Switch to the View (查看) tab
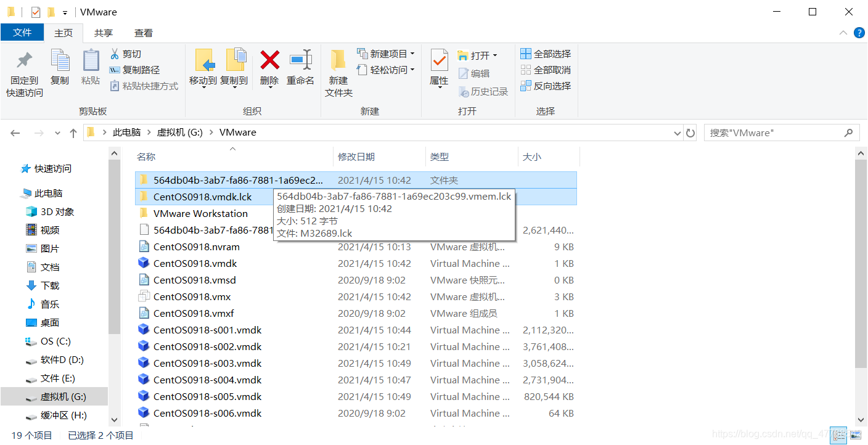Screen dimensions: 868x445 pyautogui.click(x=144, y=33)
